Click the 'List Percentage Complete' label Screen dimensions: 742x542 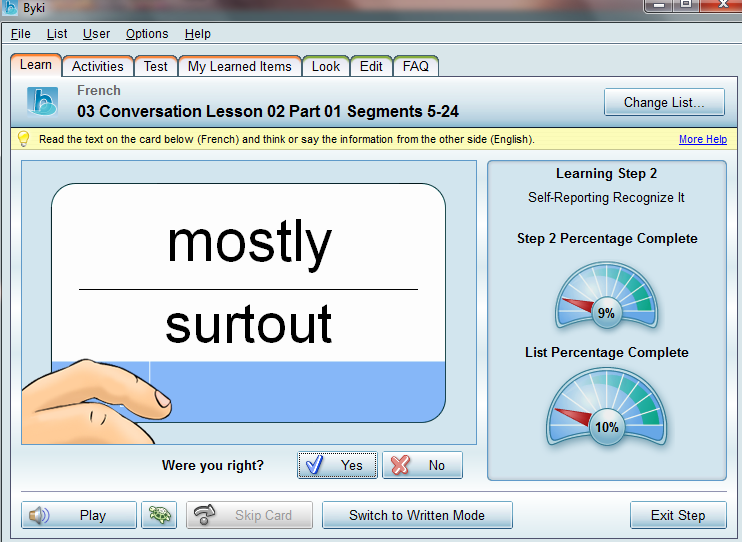(x=607, y=352)
